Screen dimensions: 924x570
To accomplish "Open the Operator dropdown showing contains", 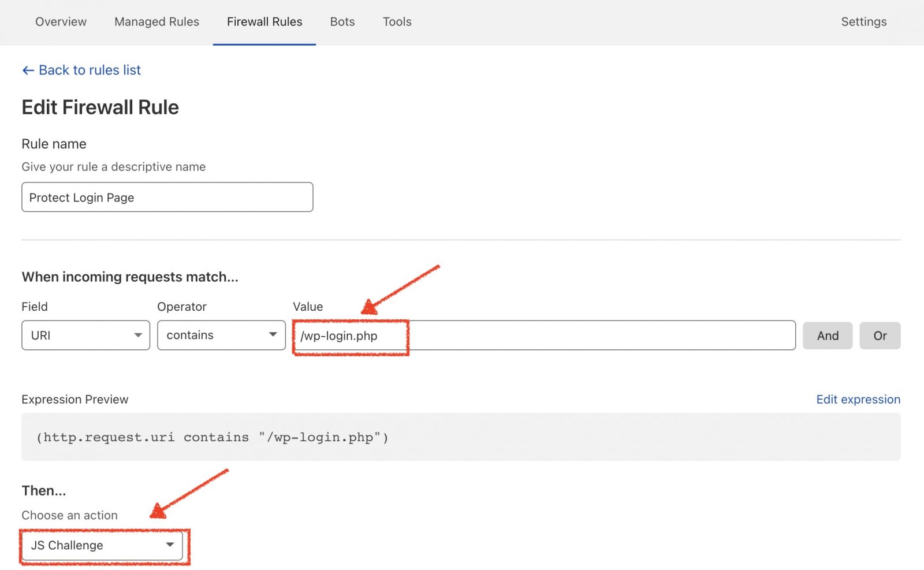I will (x=221, y=335).
